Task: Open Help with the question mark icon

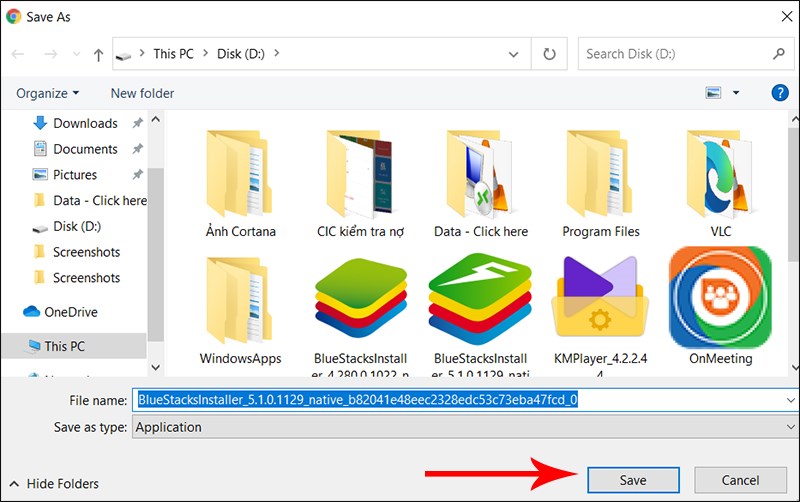Action: point(780,93)
